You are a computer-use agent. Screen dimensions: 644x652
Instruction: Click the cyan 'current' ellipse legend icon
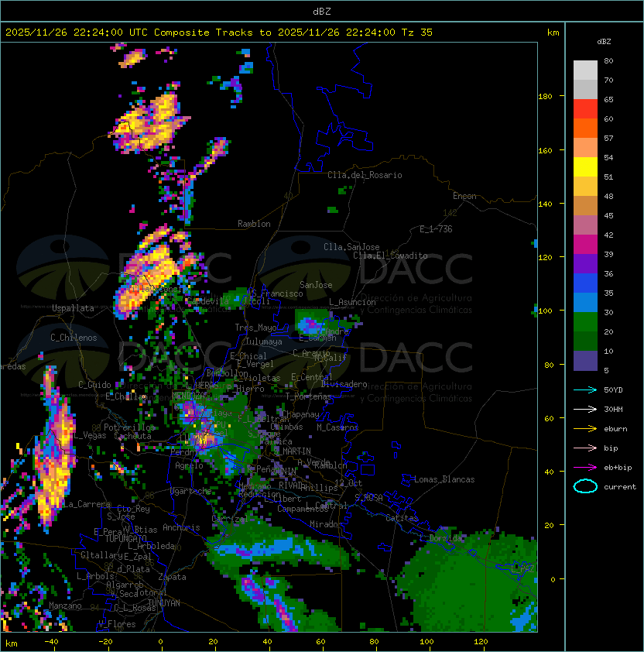[x=585, y=486]
